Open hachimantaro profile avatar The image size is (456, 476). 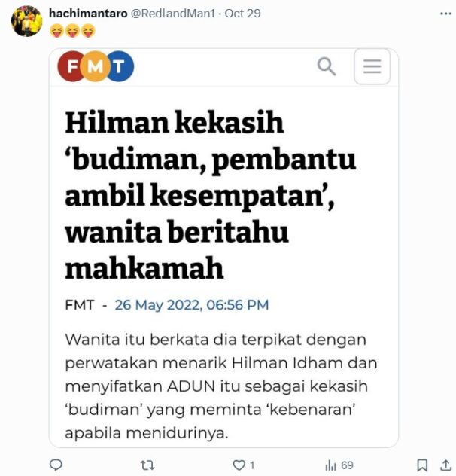tap(26, 21)
